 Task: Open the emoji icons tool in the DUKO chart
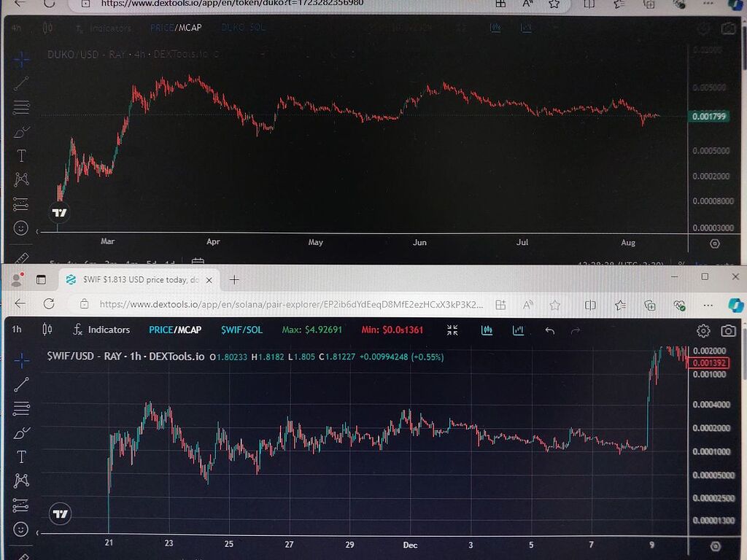(x=21, y=227)
